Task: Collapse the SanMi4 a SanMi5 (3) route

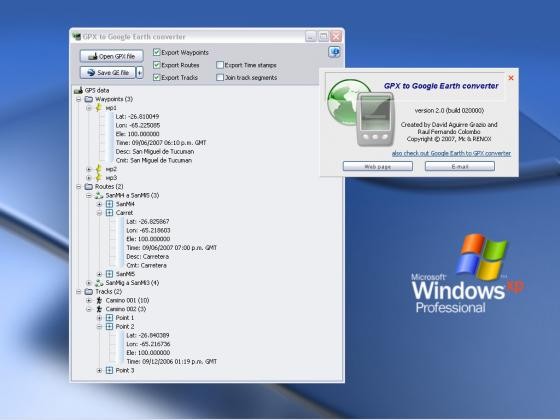Action: click(89, 195)
